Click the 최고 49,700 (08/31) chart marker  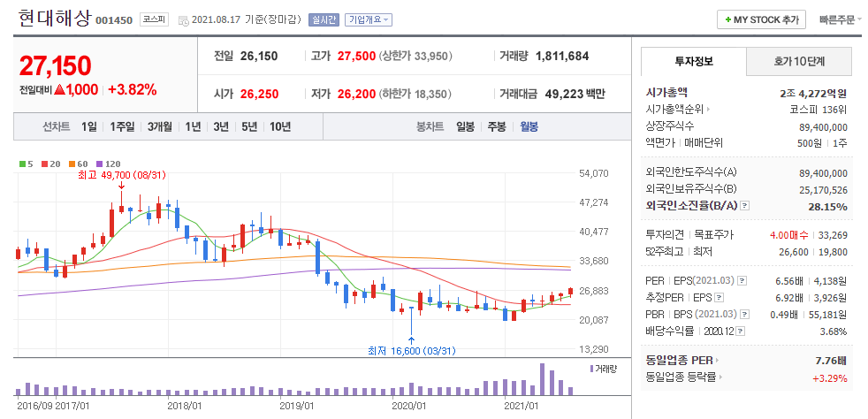[121, 175]
